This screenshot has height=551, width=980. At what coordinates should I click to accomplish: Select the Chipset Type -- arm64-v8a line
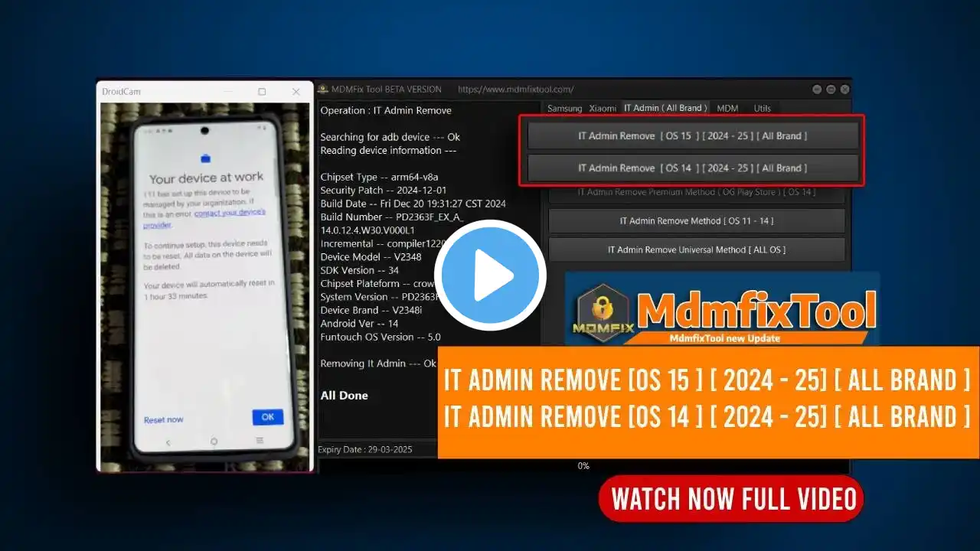click(379, 177)
